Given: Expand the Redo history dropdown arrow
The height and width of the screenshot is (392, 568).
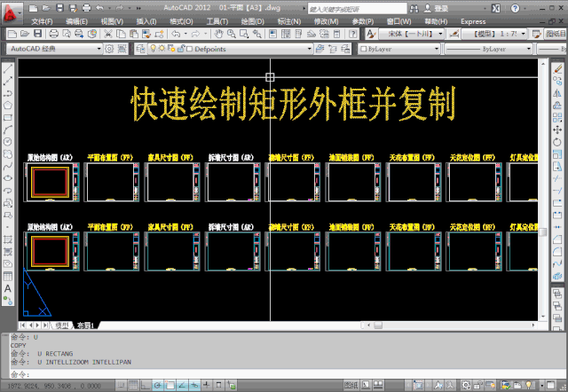Looking at the screenshot, I should pyautogui.click(x=205, y=34).
